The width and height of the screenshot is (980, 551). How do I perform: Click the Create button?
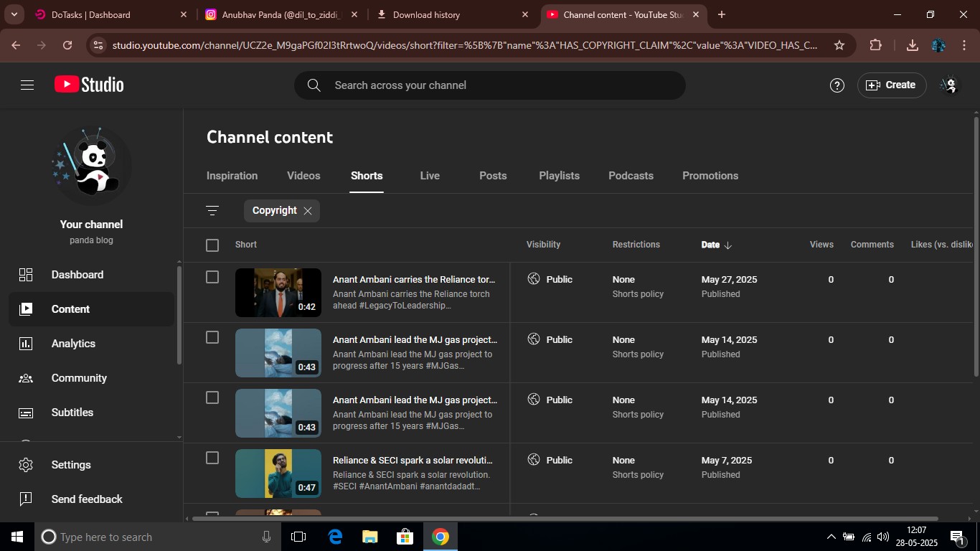892,85
